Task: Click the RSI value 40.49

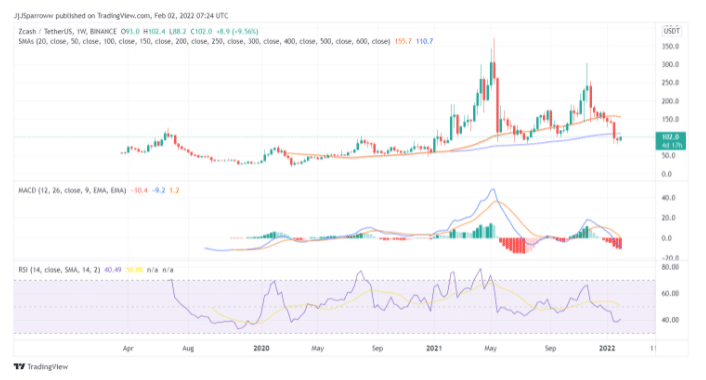Action: pos(113,270)
